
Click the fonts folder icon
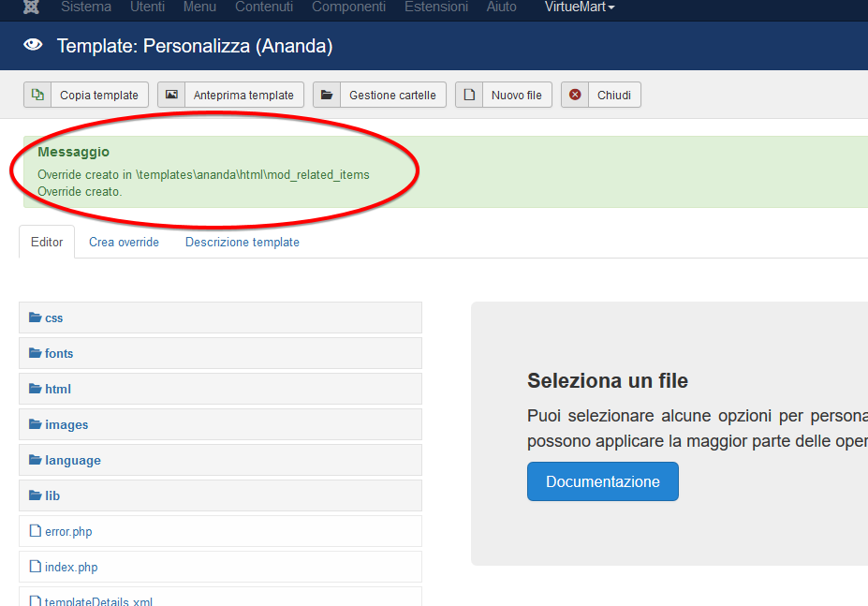point(36,353)
